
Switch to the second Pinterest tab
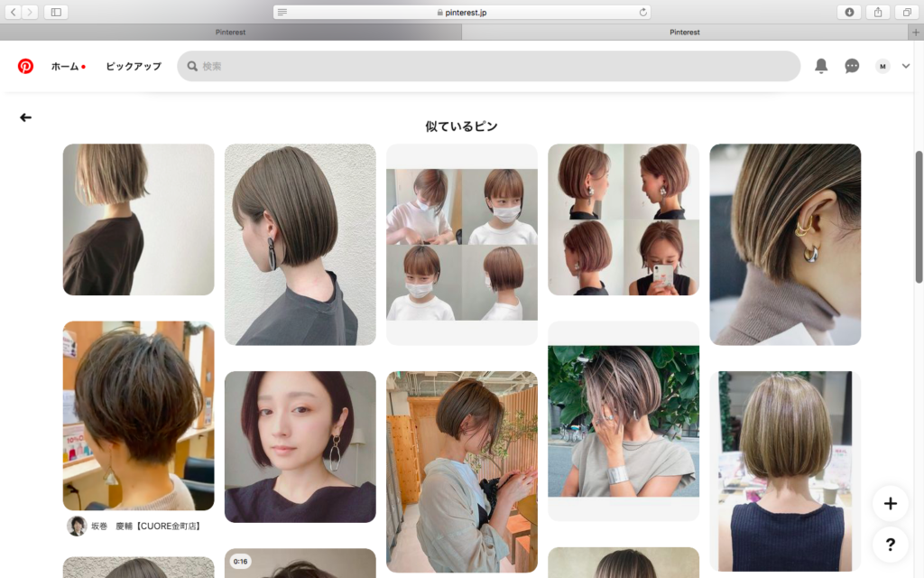[x=685, y=32]
